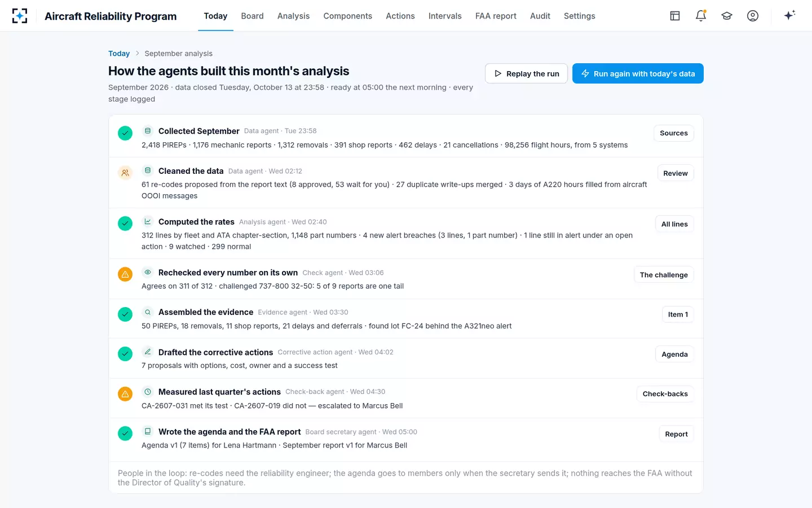
Task: Click people review status icon on Cleaned the data
Action: coord(125,173)
